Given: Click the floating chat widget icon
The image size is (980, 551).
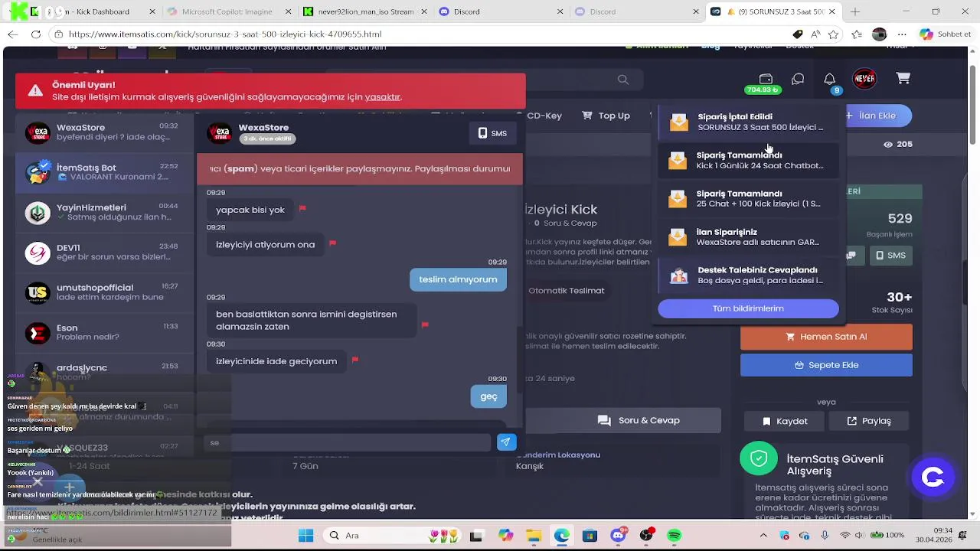Looking at the screenshot, I should point(933,478).
